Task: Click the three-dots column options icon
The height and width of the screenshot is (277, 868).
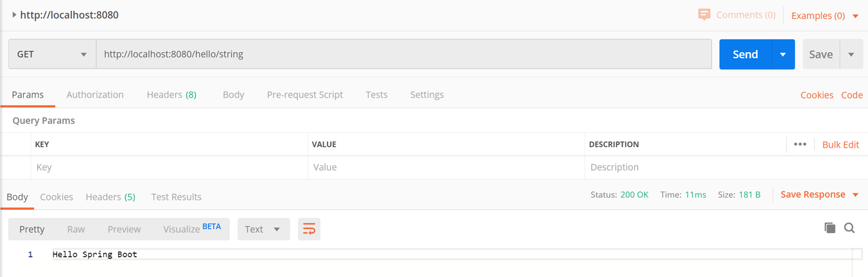Action: tap(800, 144)
